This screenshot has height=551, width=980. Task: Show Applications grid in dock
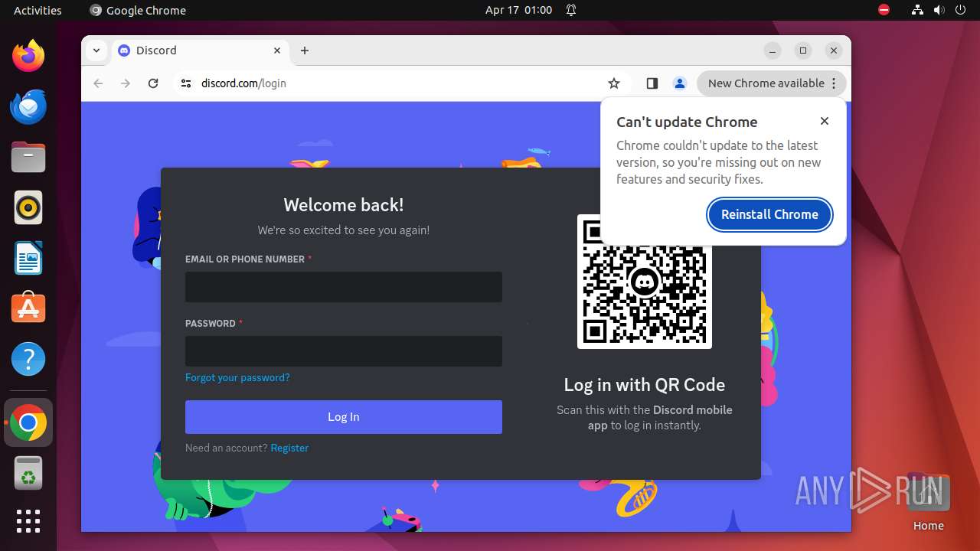28,521
